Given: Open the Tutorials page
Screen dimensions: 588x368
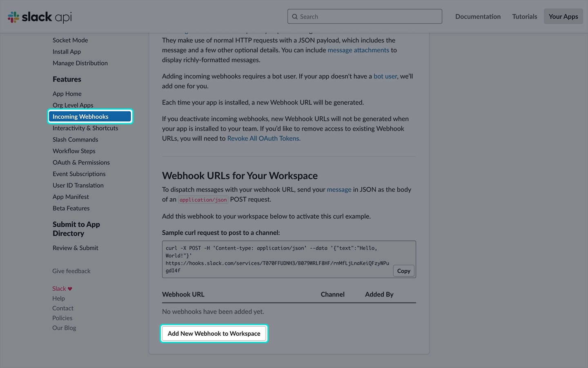Looking at the screenshot, I should [x=524, y=17].
